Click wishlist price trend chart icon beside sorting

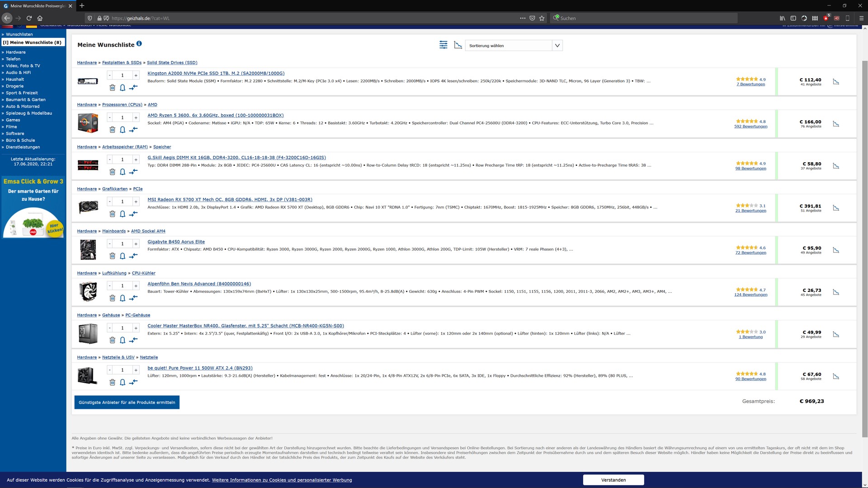tap(458, 45)
